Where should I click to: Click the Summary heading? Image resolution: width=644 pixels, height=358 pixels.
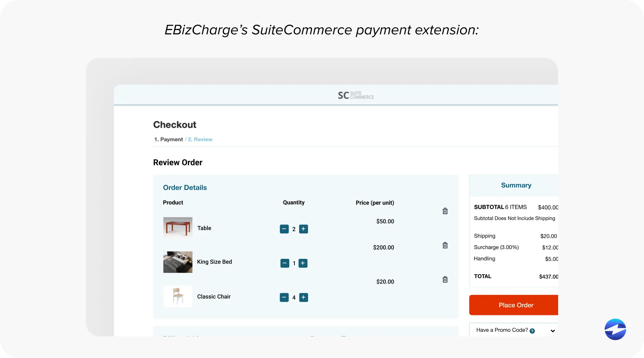[x=516, y=185]
